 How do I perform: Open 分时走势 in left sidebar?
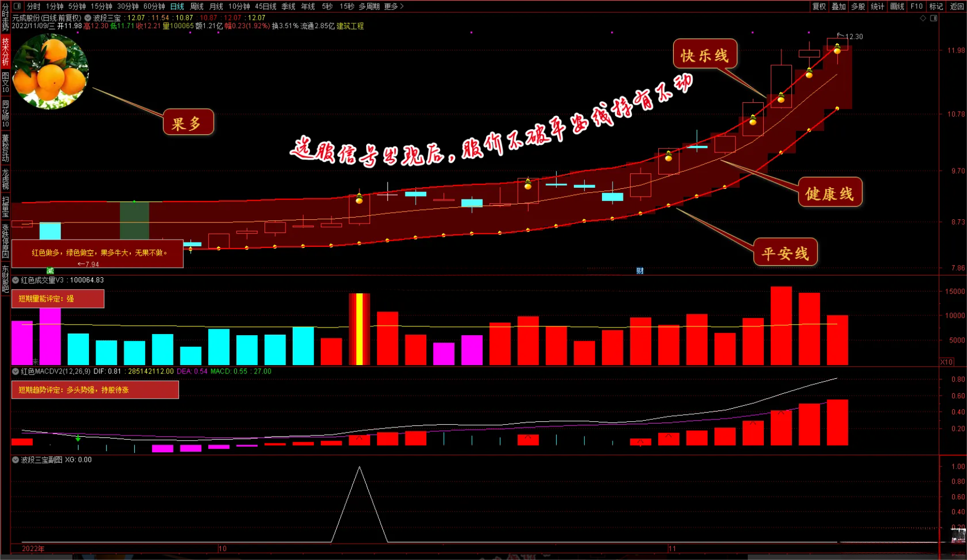[x=5, y=17]
